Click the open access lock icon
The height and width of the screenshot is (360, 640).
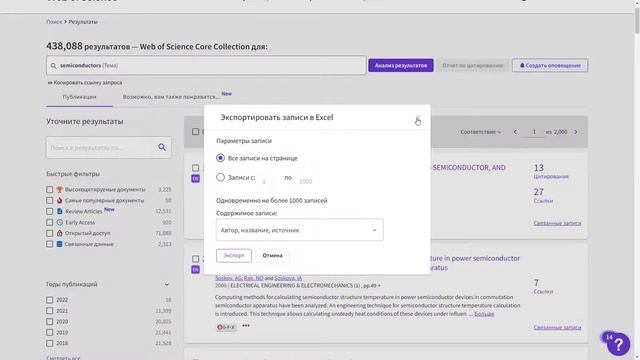click(60, 233)
